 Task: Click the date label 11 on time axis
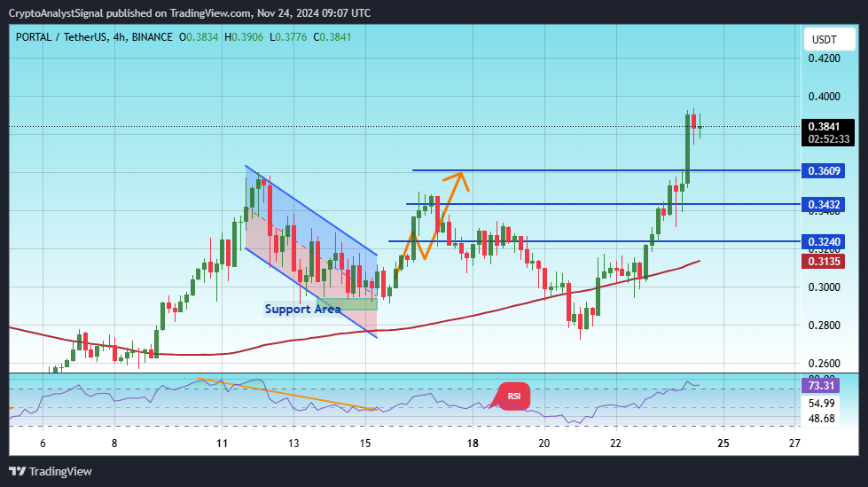tap(222, 444)
